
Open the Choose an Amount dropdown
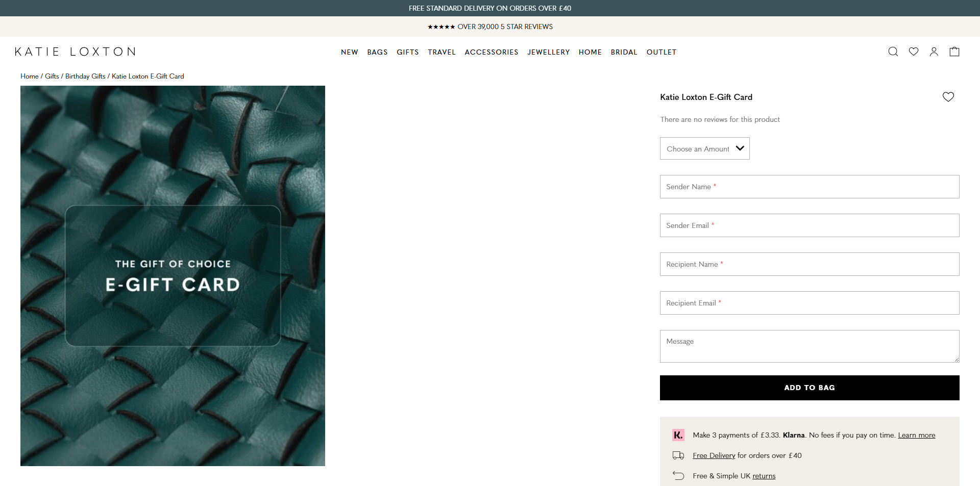point(704,148)
